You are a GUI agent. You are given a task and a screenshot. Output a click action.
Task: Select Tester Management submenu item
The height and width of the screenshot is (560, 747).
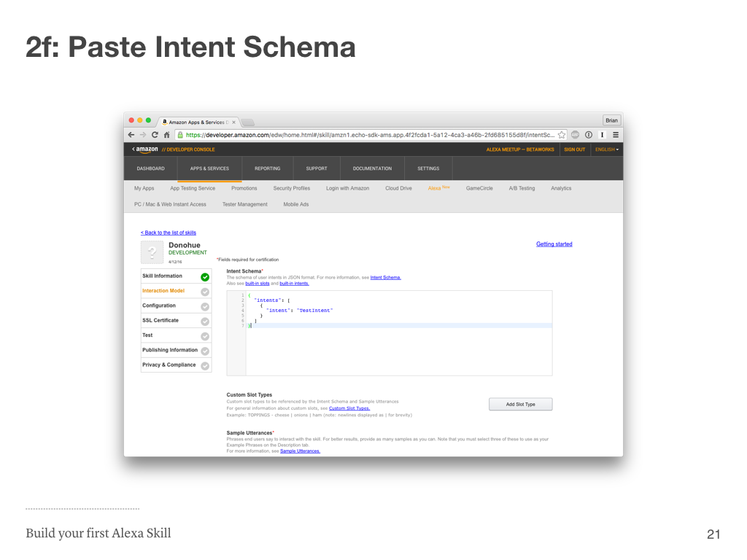point(245,204)
